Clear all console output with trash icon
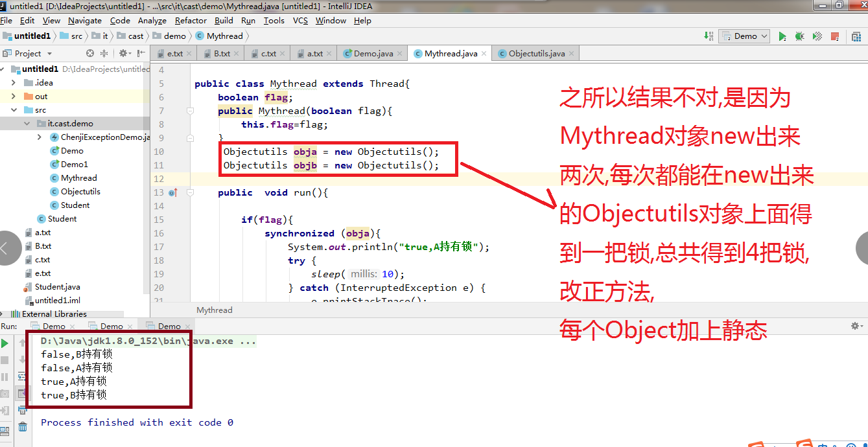The image size is (868, 447). click(x=23, y=427)
